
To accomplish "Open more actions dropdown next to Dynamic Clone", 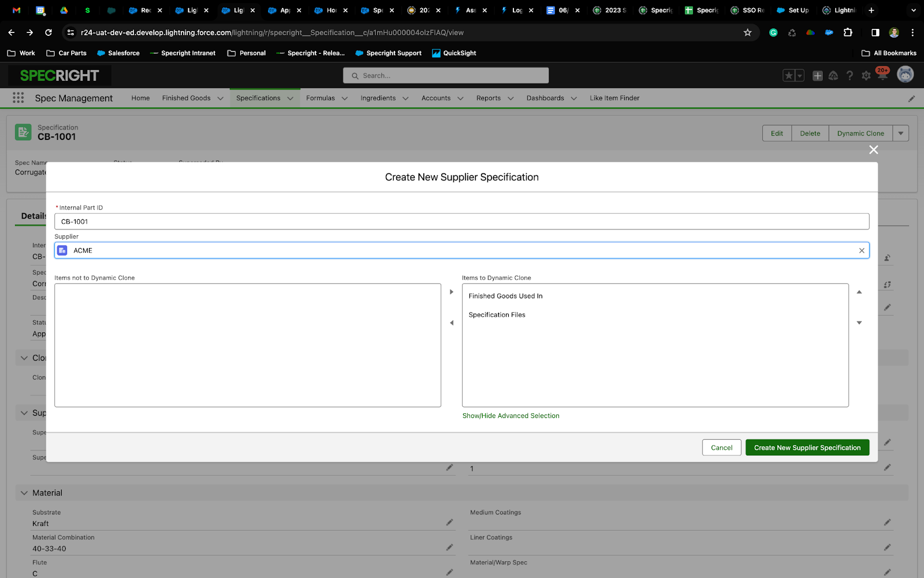I will tap(901, 134).
